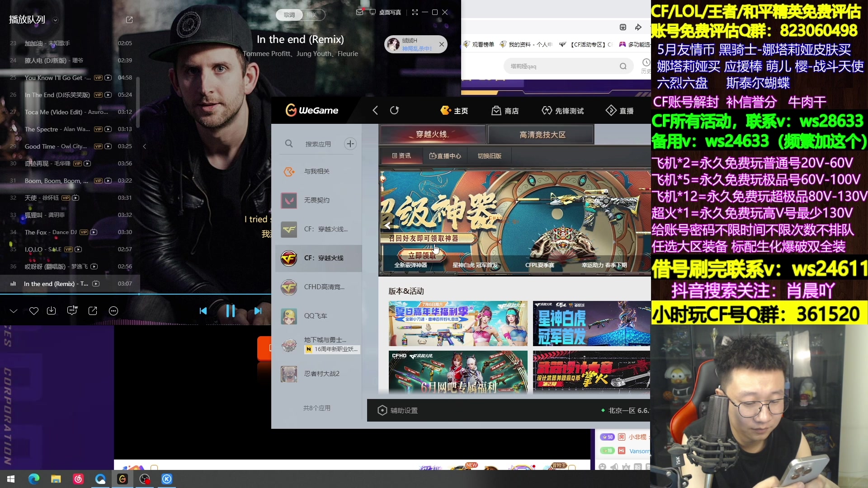Screen dimensions: 868x488
Task: Open WeGame 主页 tab
Action: tap(454, 111)
